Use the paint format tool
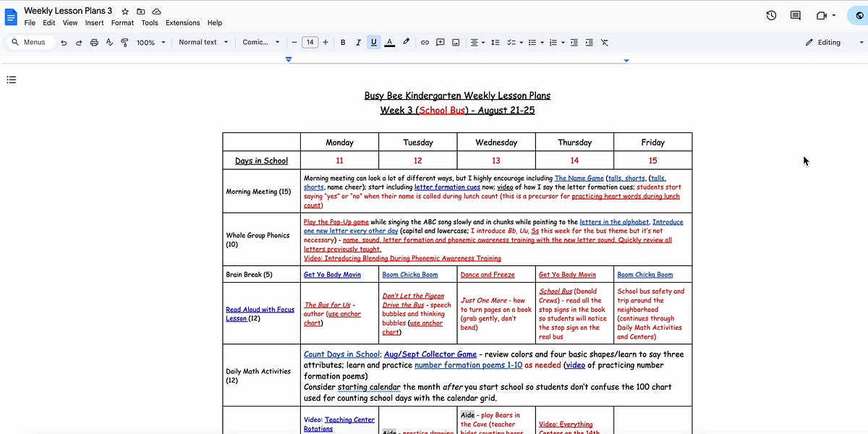The width and height of the screenshot is (868, 434). 124,42
